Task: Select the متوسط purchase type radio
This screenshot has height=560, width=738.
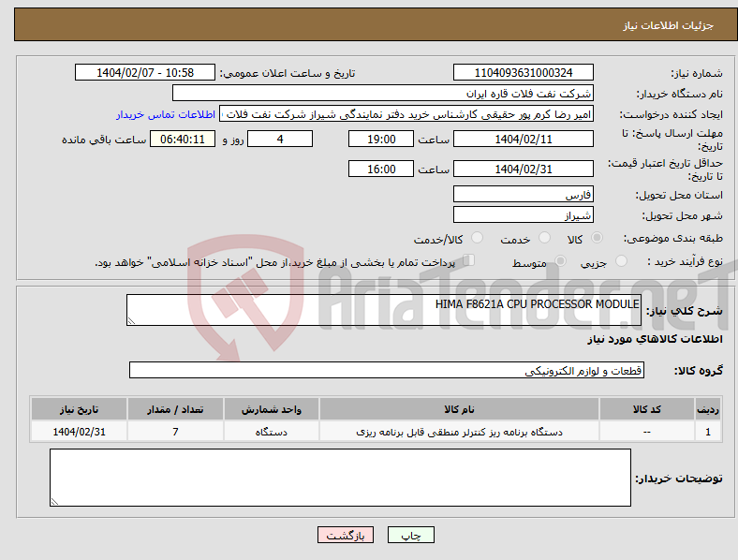Action: tap(560, 261)
